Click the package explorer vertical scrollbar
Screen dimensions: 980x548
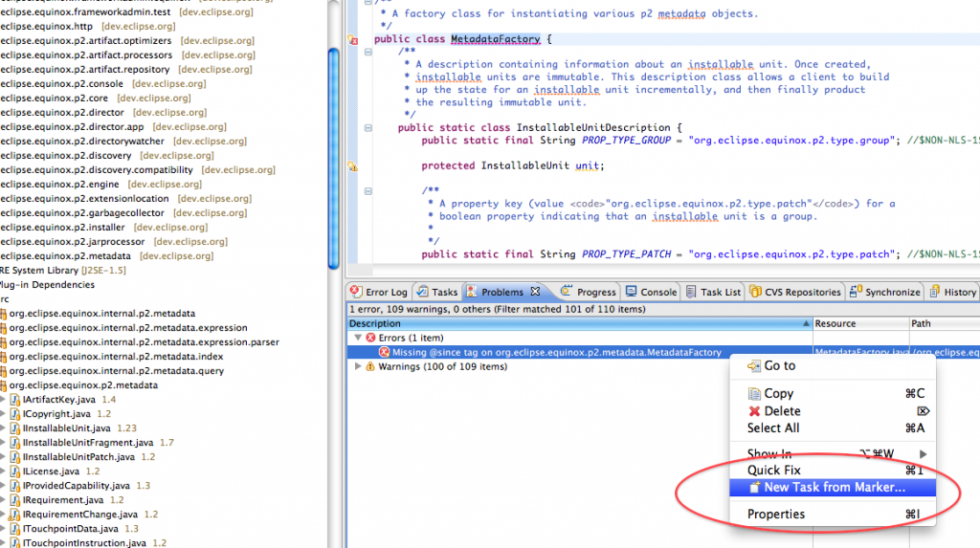pos(334,143)
